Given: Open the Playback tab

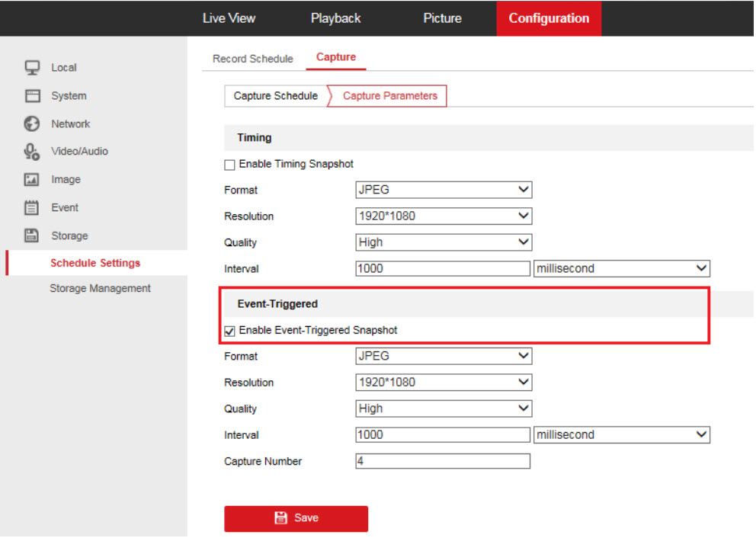Looking at the screenshot, I should (335, 18).
